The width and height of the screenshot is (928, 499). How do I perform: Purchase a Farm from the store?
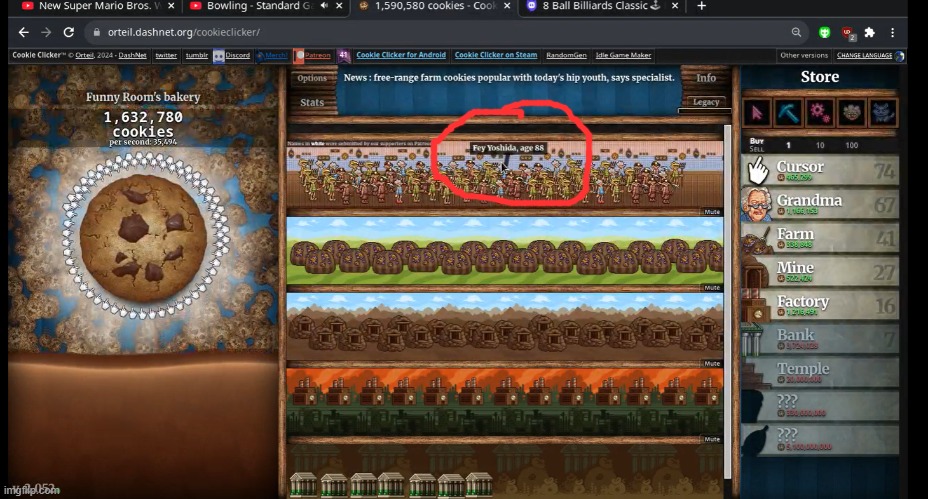click(820, 239)
